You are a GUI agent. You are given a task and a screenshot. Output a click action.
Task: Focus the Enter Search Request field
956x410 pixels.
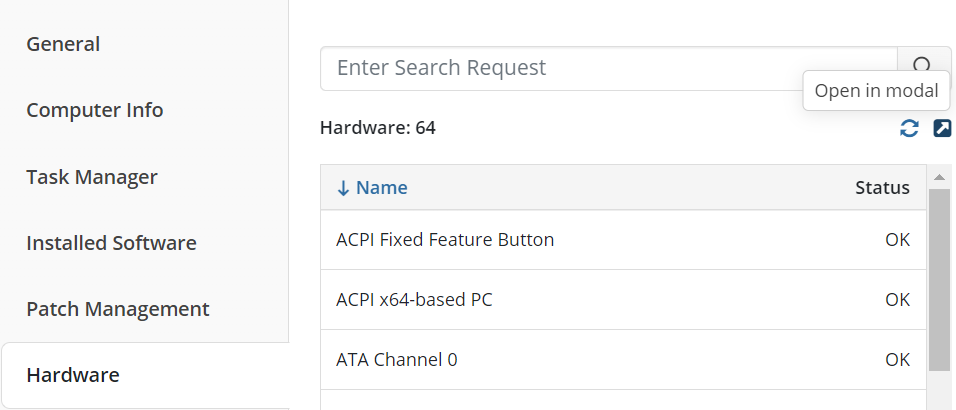point(608,68)
